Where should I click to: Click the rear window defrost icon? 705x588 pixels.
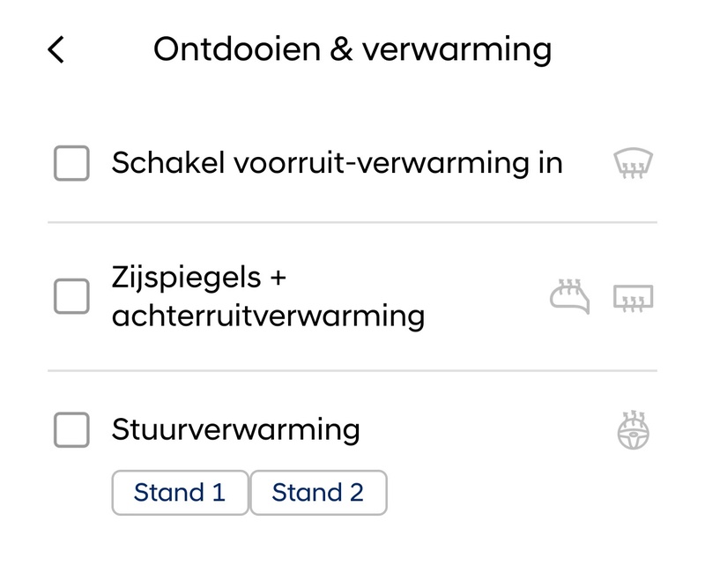coord(634,298)
